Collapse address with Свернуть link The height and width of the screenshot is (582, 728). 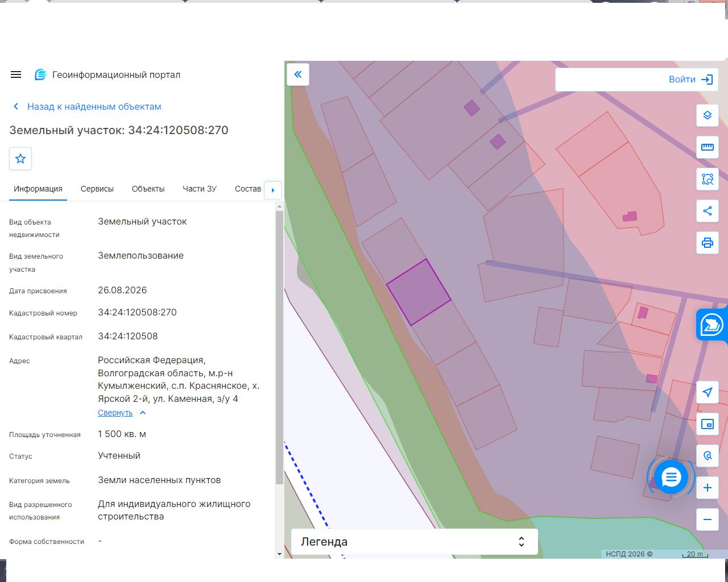(x=115, y=413)
